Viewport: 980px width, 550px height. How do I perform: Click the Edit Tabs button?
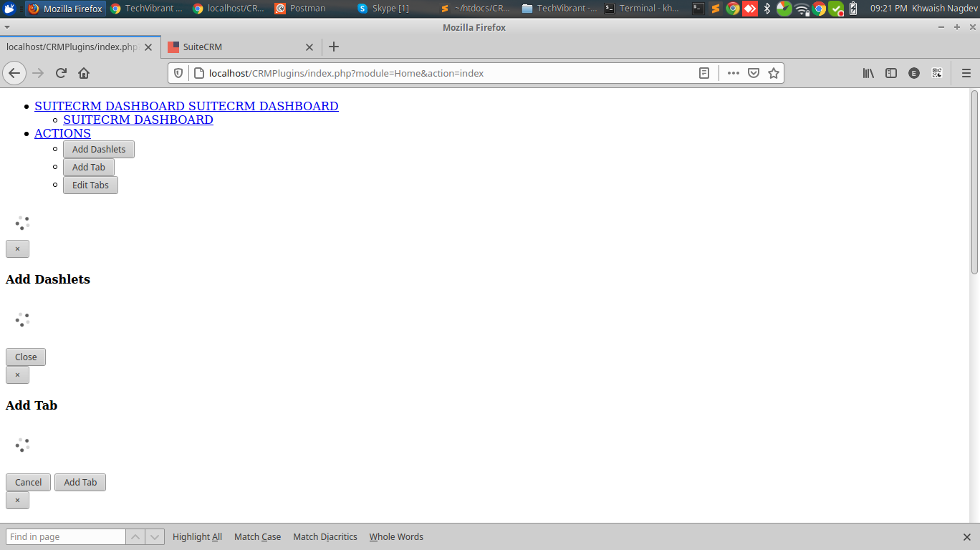click(90, 185)
